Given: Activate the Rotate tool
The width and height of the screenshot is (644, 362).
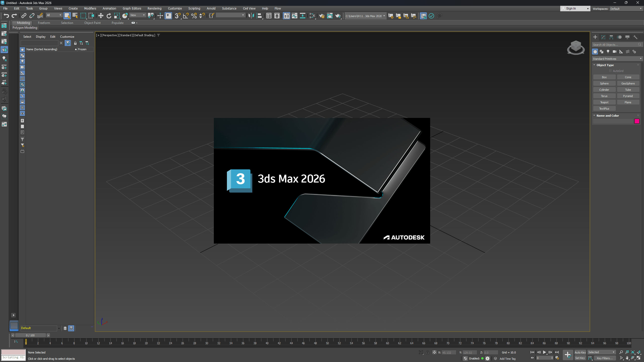Looking at the screenshot, I should (109, 16).
